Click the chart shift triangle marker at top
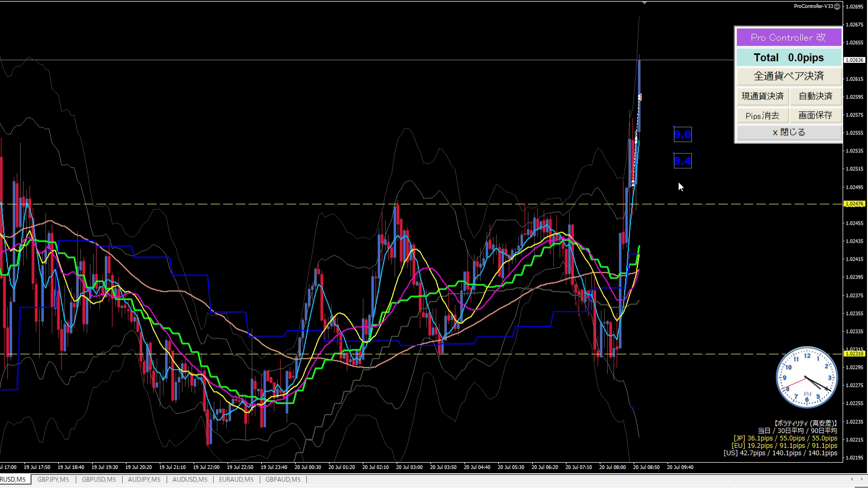 [644, 3]
